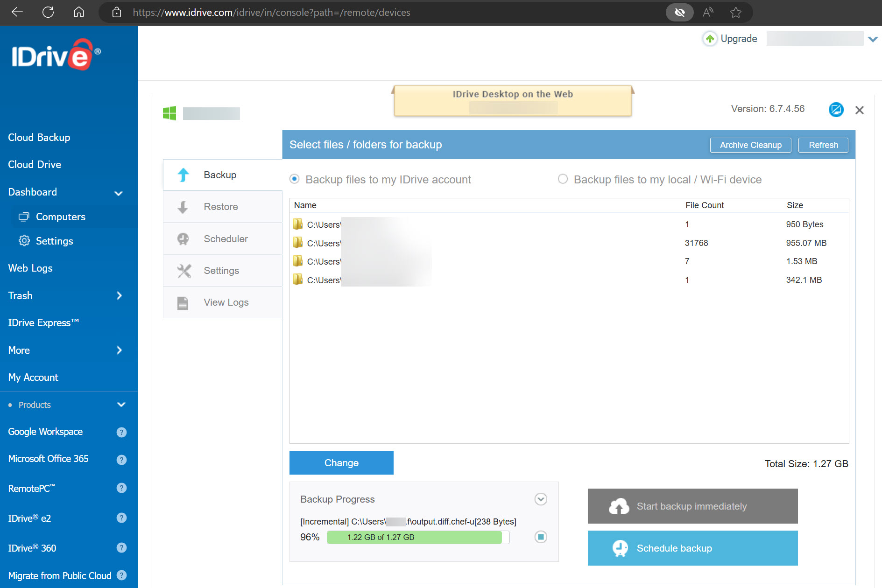Open Web Logs in the sidebar

coord(30,268)
